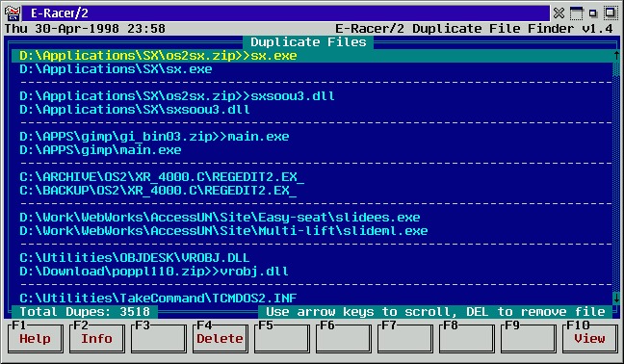Screen dimensions: 624x364
Task: Click the empty F7 function key button
Action: 405,338
